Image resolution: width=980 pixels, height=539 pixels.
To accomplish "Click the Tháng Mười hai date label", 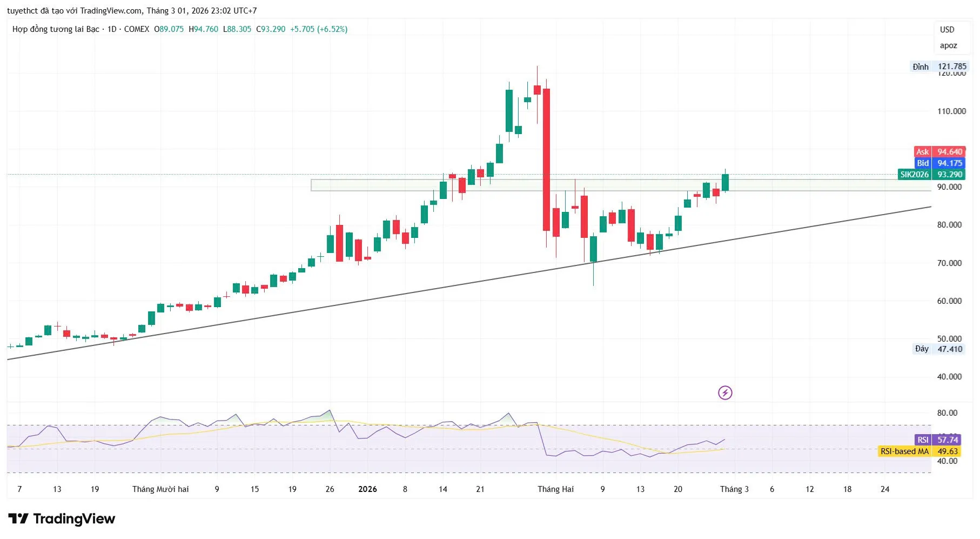I will 160,489.
